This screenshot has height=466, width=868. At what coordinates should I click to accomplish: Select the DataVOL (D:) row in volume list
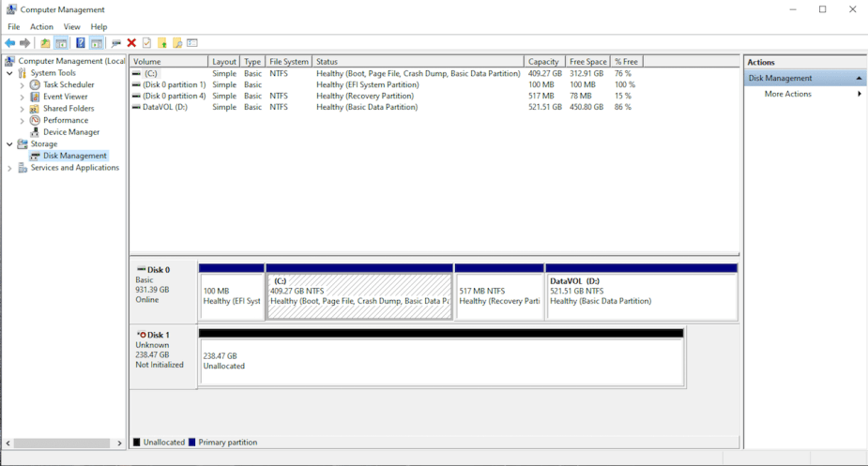click(x=163, y=107)
